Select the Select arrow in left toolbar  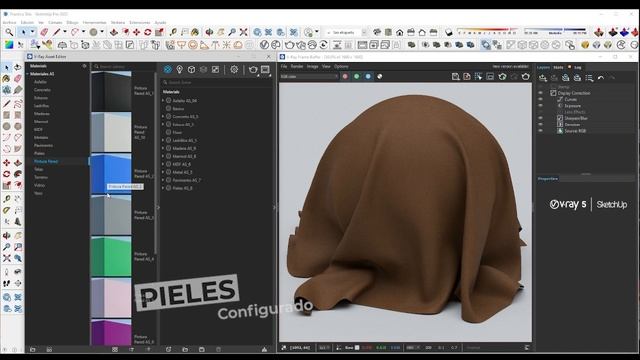[7, 67]
